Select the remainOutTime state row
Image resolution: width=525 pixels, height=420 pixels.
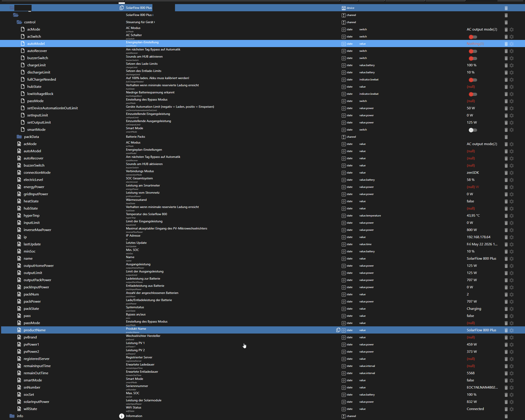coord(262,373)
